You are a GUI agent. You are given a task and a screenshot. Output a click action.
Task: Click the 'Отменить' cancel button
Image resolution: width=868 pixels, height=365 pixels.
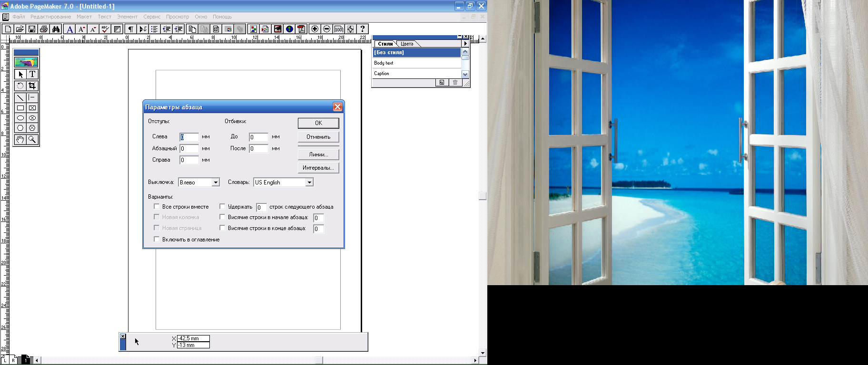tap(318, 137)
